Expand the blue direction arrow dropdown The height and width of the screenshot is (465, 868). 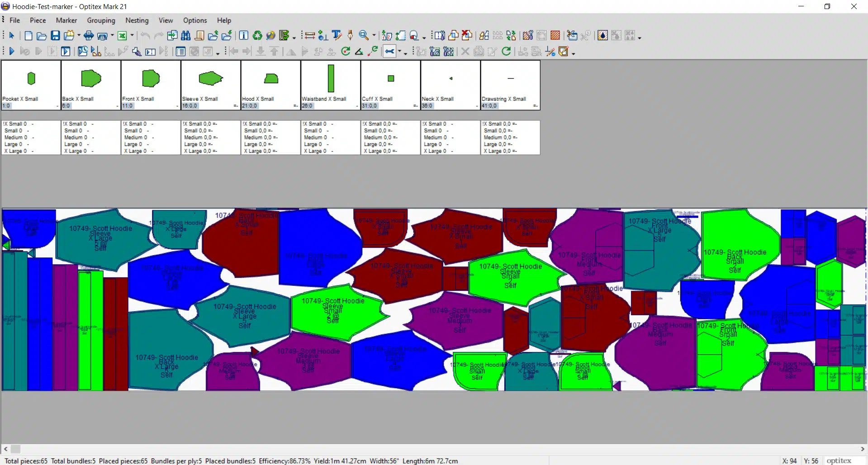[400, 52]
